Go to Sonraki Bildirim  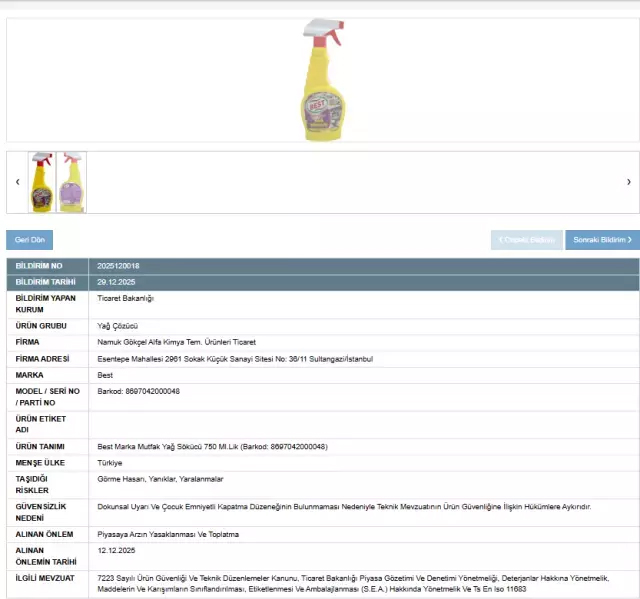coord(602,240)
